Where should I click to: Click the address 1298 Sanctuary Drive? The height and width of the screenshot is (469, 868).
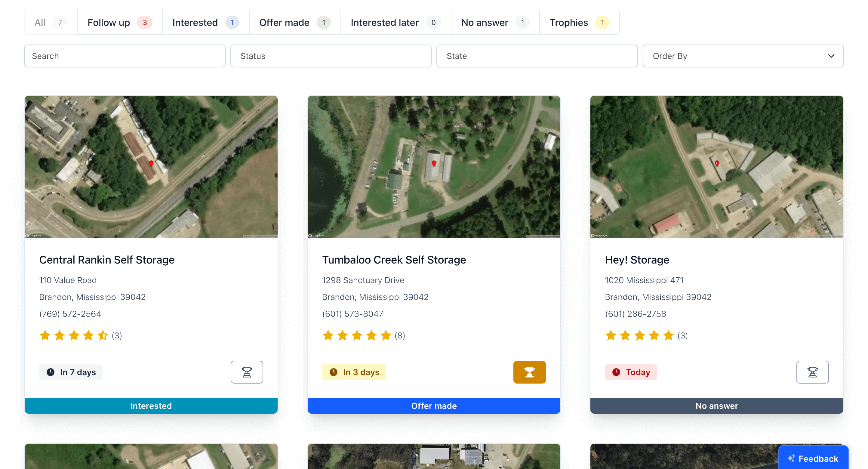(363, 280)
